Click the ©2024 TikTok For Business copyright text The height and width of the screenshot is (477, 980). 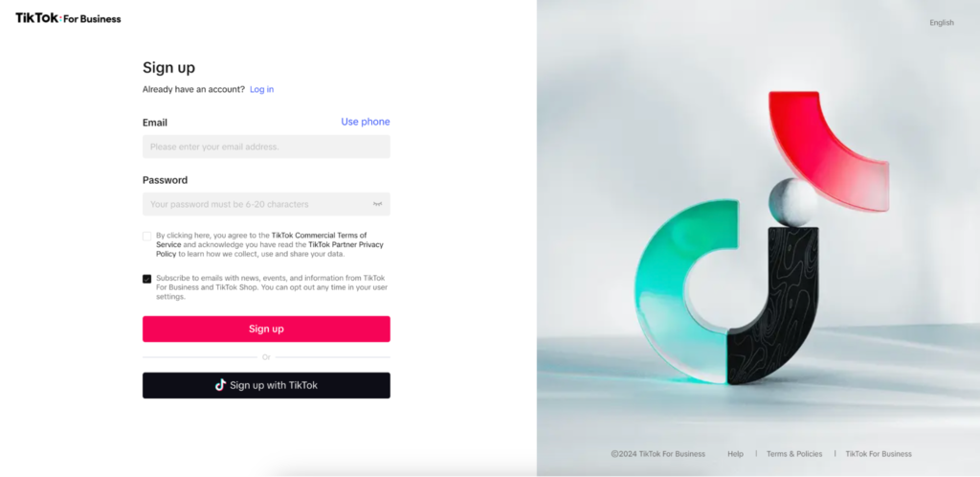click(x=657, y=454)
